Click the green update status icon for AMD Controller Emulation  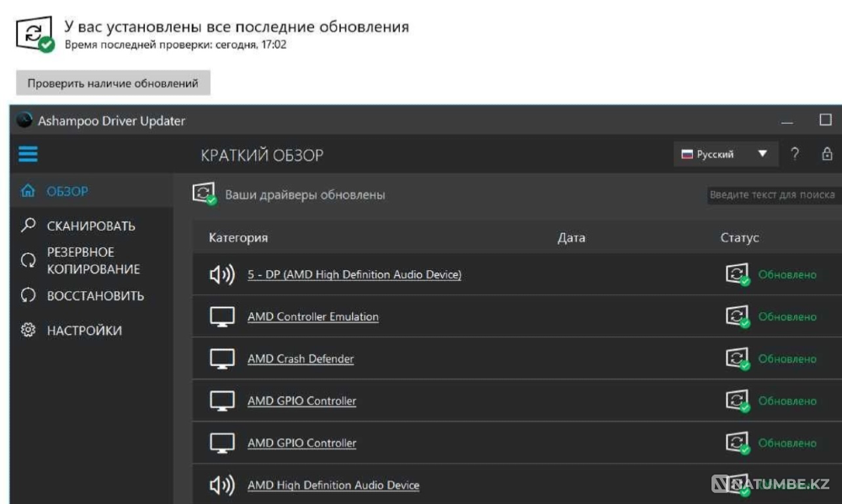(740, 316)
